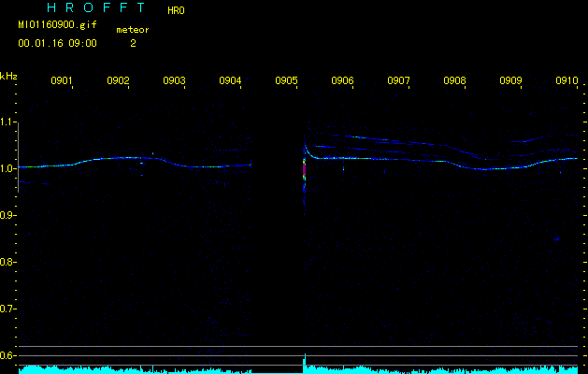Click the cyan power spike in bottom bar
This screenshot has height=374, width=588.
[x=304, y=361]
